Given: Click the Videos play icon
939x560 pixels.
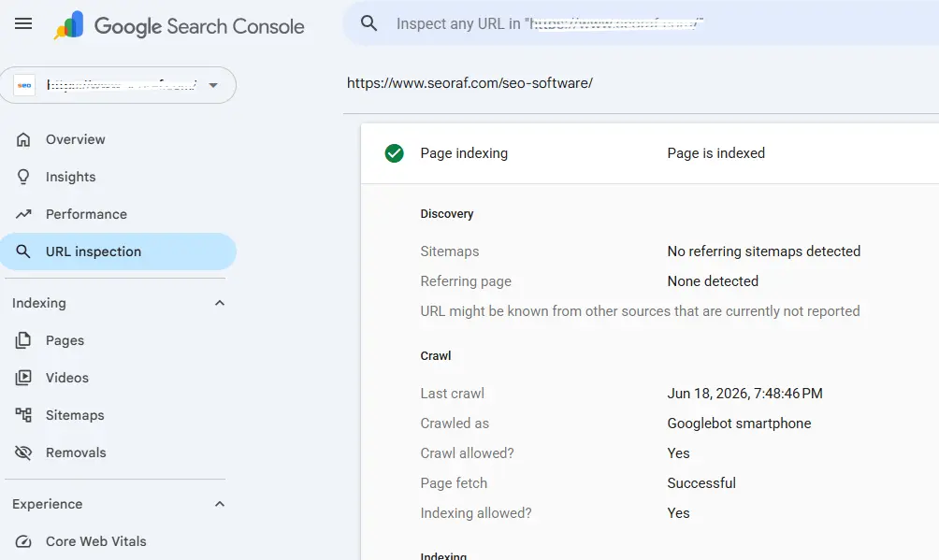Looking at the screenshot, I should coord(23,378).
